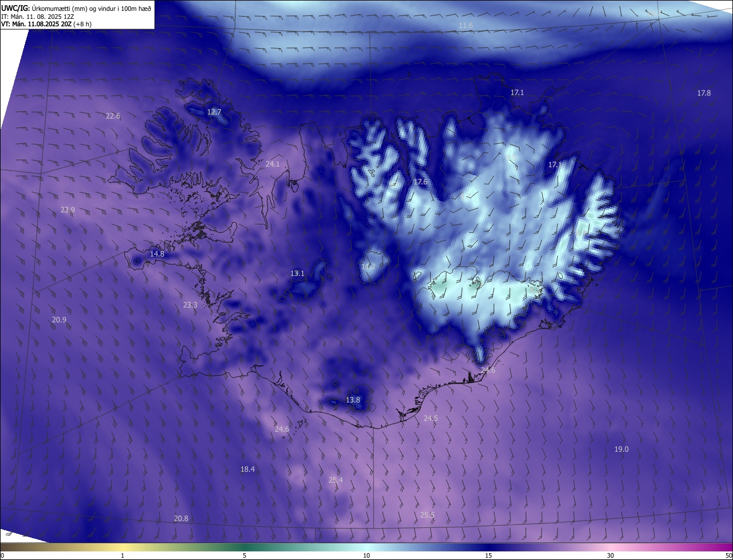Screen dimensions: 733x560
Task: Click the 20.9 value label
Action: point(59,320)
